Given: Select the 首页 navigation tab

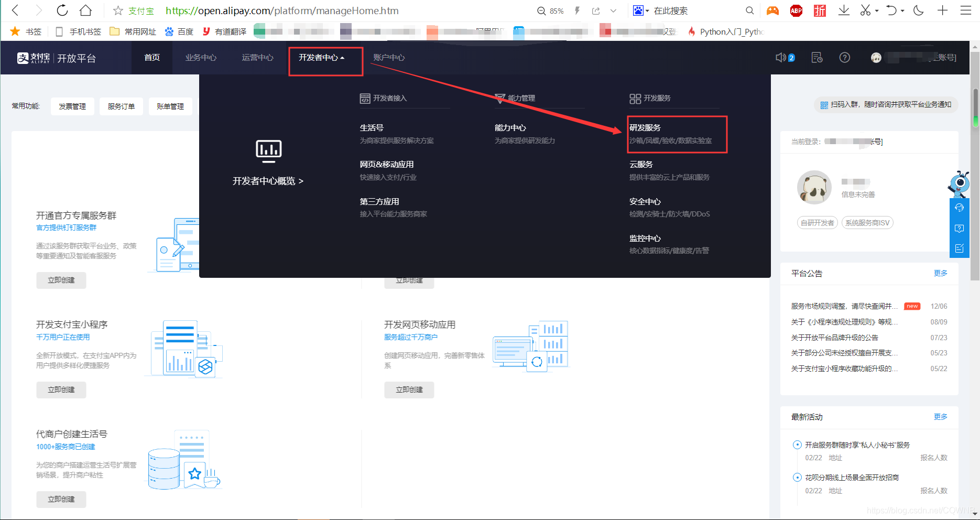Looking at the screenshot, I should pyautogui.click(x=152, y=58).
